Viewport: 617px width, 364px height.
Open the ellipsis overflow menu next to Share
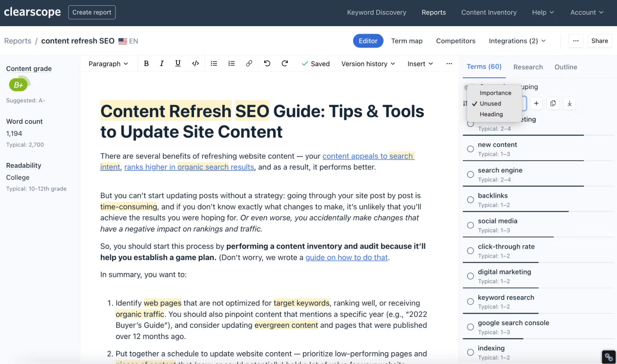point(575,41)
